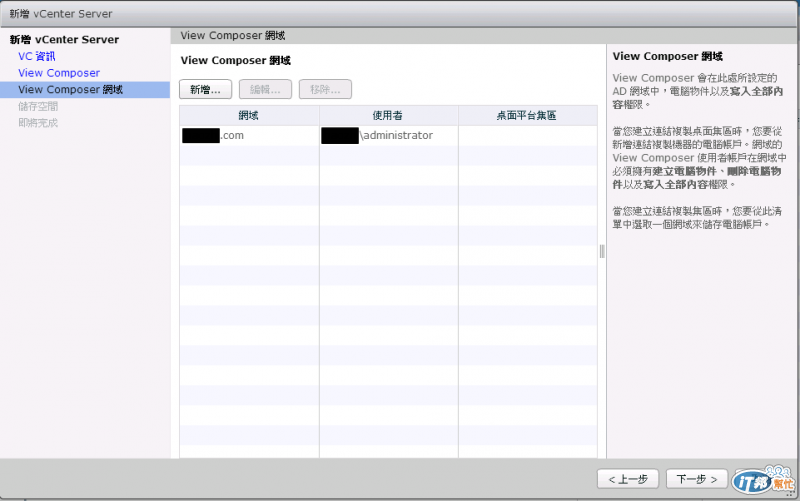The width and height of the screenshot is (800, 501).
Task: Sort by the 使用者 column header
Action: [388, 116]
